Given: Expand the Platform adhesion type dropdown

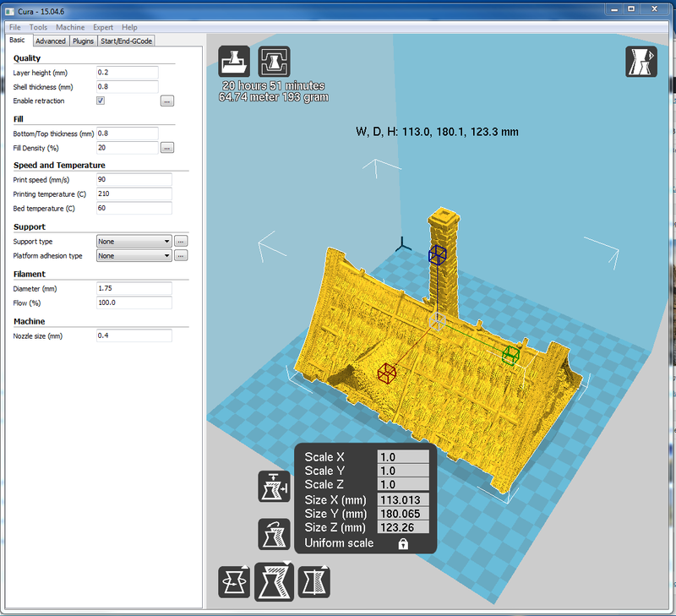Looking at the screenshot, I should 134,256.
